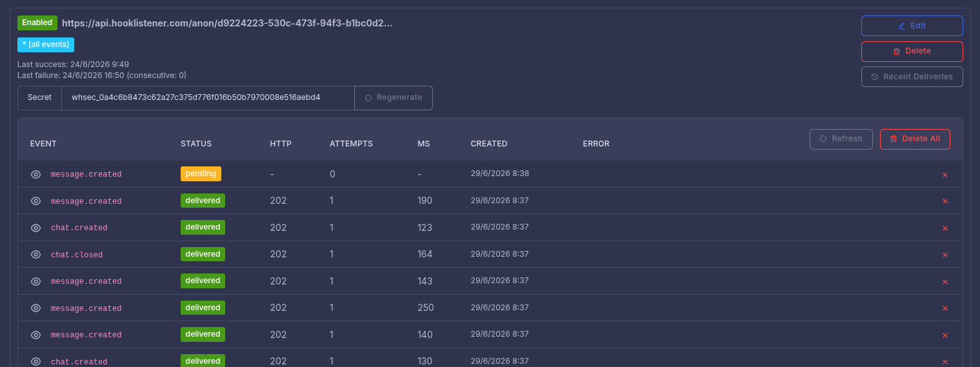Screen dimensions: 980x367
Task: Click the STATUS column header
Action: (x=196, y=144)
